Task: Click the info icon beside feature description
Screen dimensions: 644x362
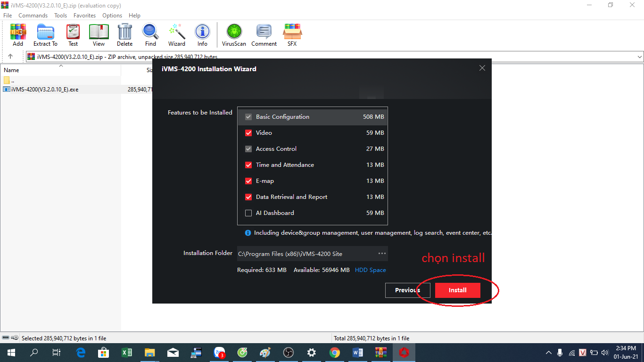Action: 248,233
